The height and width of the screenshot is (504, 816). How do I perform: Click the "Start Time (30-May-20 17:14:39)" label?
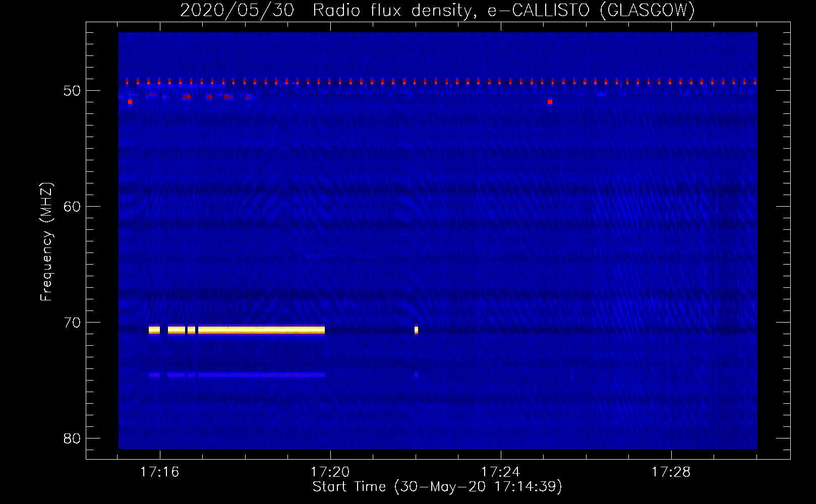[437, 487]
